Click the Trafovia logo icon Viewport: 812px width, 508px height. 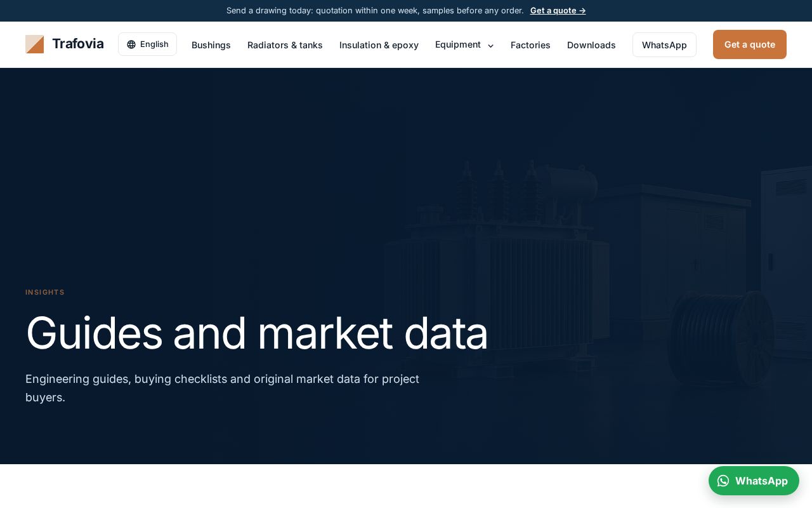coord(34,44)
